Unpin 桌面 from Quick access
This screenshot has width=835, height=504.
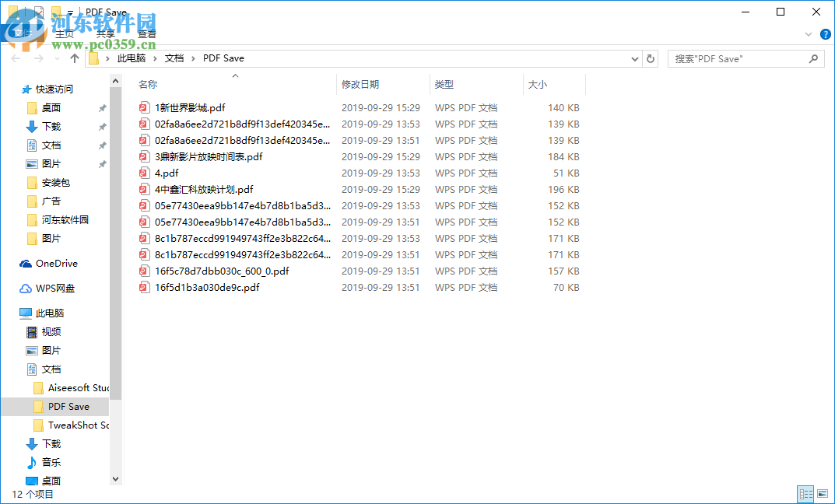(102, 107)
